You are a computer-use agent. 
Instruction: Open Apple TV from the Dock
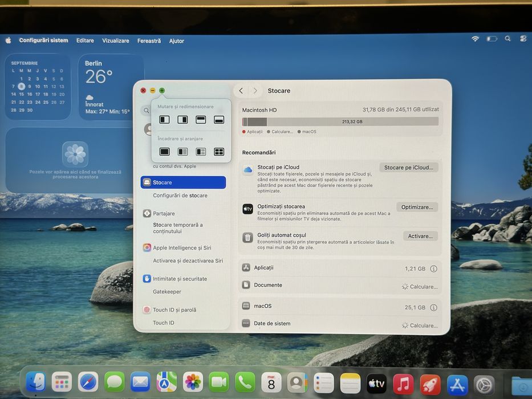[376, 384]
